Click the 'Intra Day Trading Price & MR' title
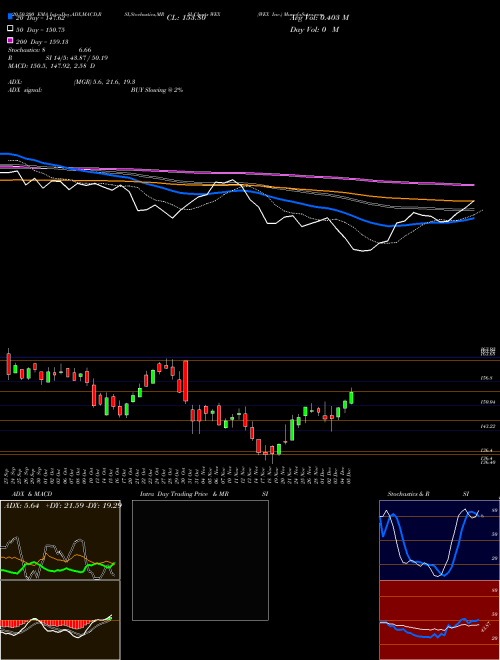 point(184,494)
